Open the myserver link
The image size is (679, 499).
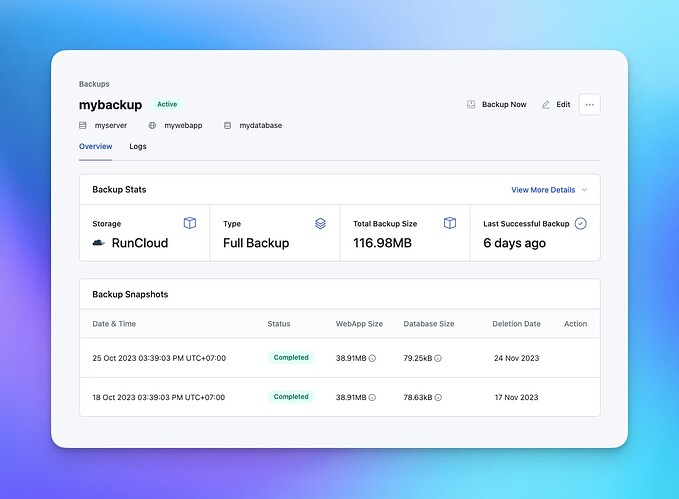point(111,125)
